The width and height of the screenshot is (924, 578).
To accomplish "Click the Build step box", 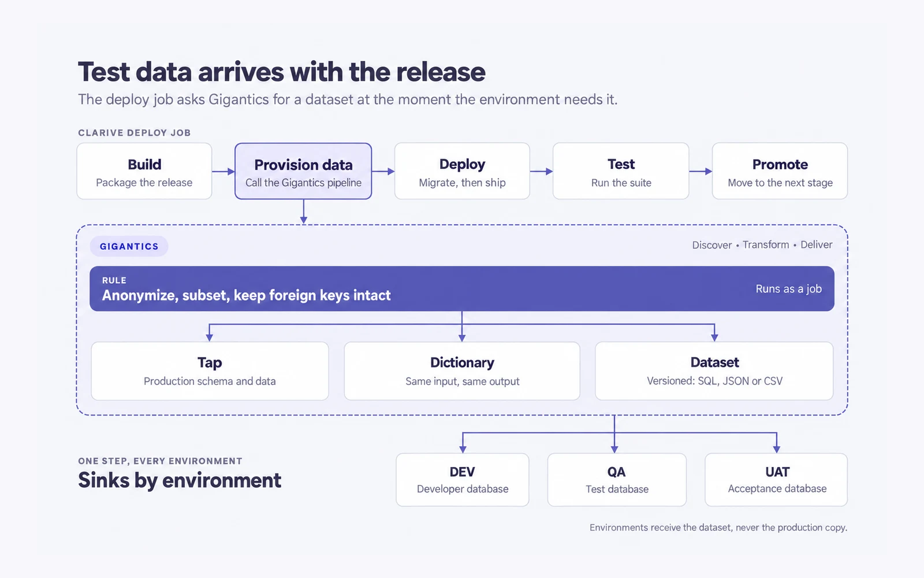I will click(144, 171).
